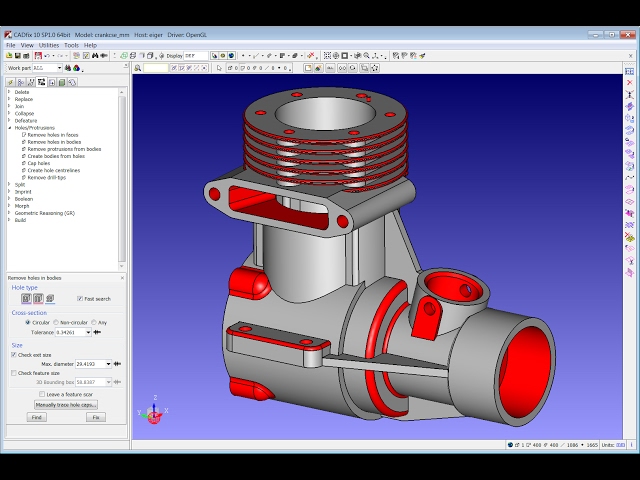640x480 pixels.
Task: Tick the Leave a feature scar checkbox
Action: [x=42, y=394]
